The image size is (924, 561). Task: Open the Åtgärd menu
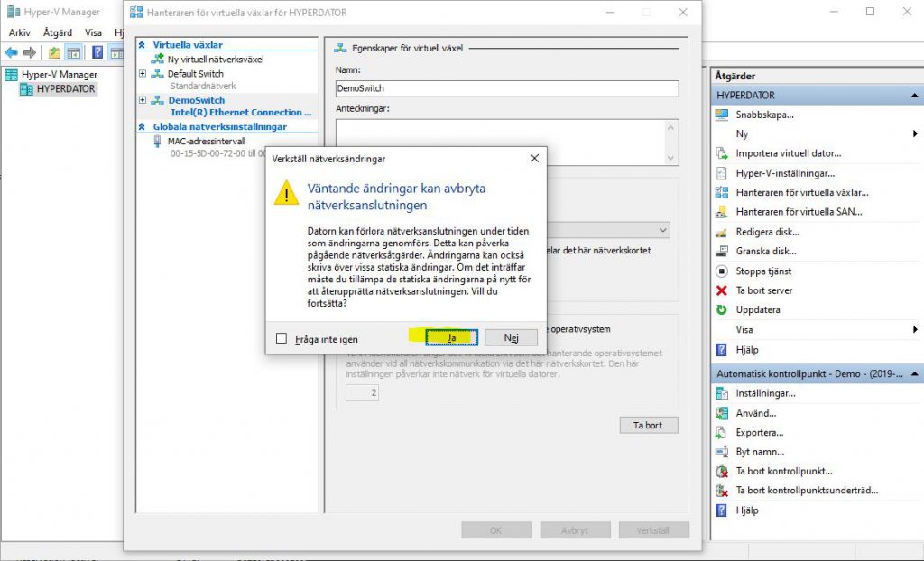(58, 33)
